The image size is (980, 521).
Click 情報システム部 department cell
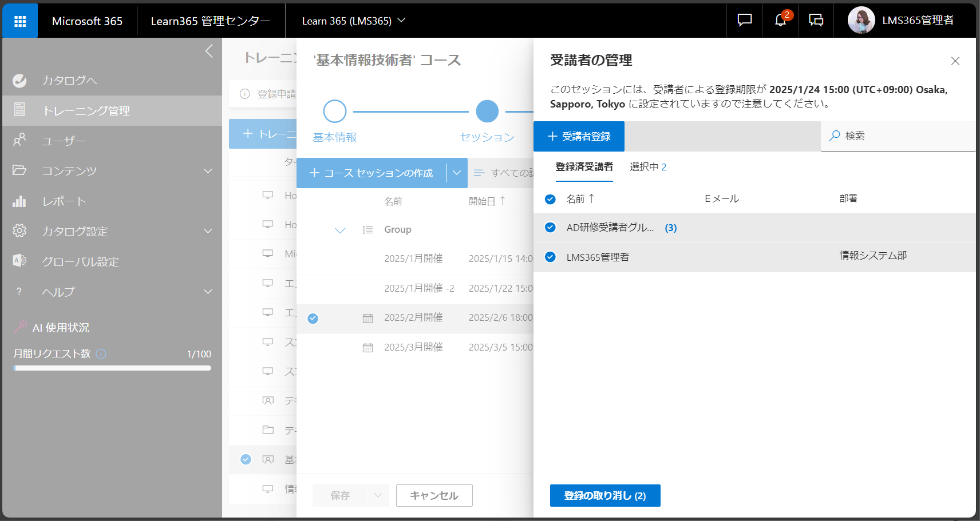click(873, 256)
